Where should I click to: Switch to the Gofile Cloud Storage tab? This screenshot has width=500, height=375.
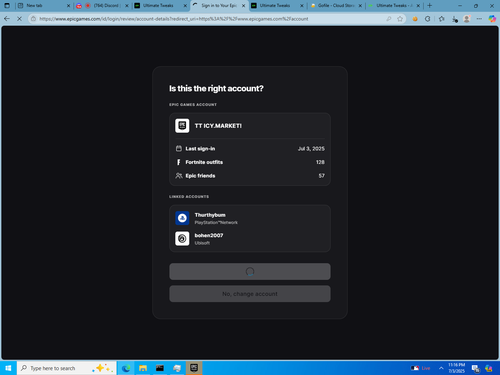[336, 6]
